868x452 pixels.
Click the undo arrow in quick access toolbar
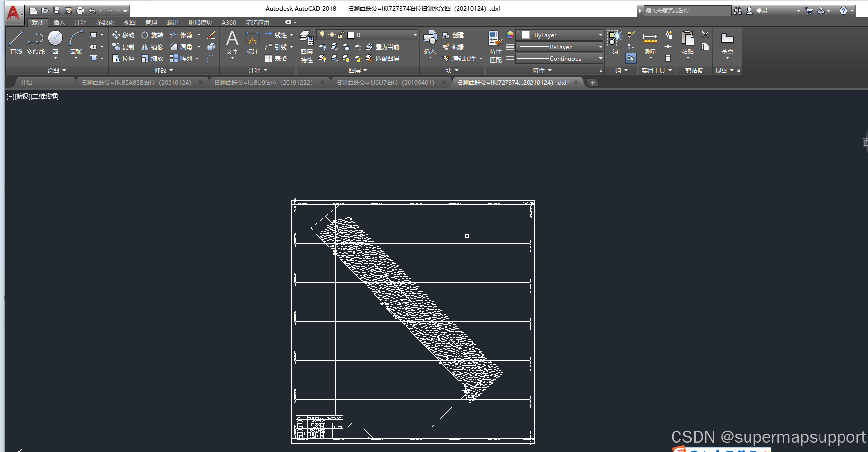[92, 10]
